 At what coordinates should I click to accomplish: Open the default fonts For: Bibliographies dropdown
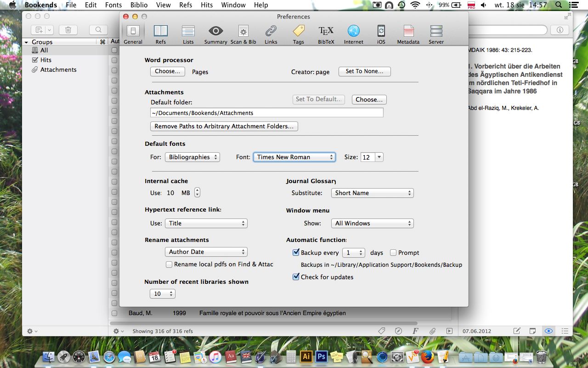coord(192,157)
